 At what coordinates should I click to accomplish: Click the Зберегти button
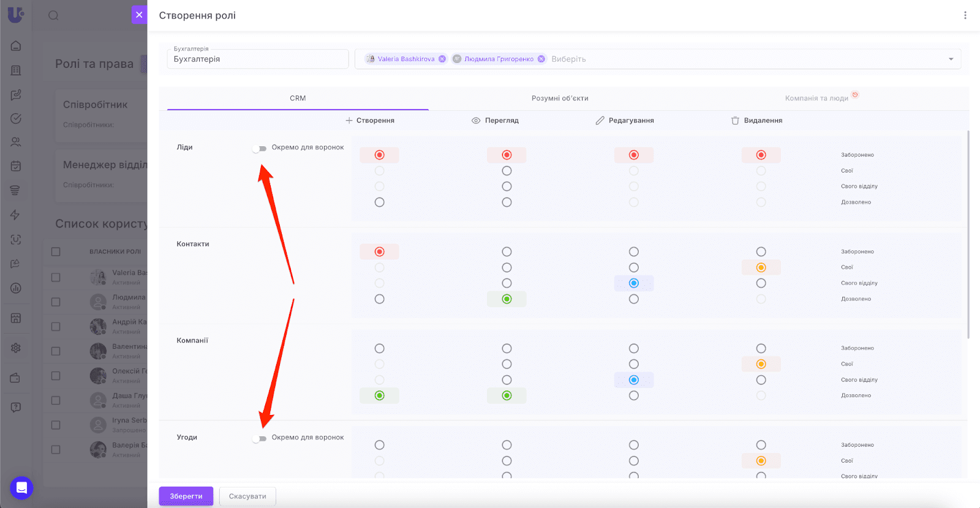pyautogui.click(x=186, y=496)
